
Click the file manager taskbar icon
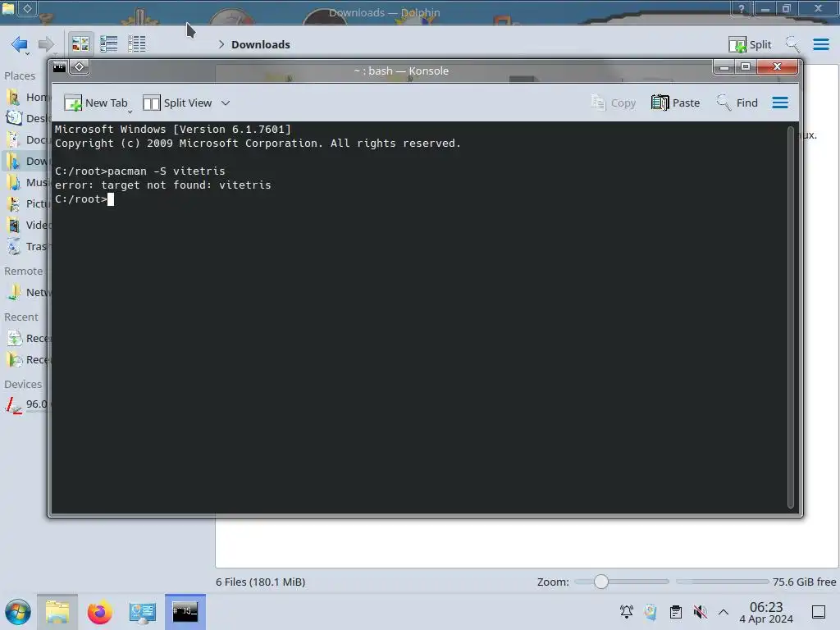click(x=57, y=612)
